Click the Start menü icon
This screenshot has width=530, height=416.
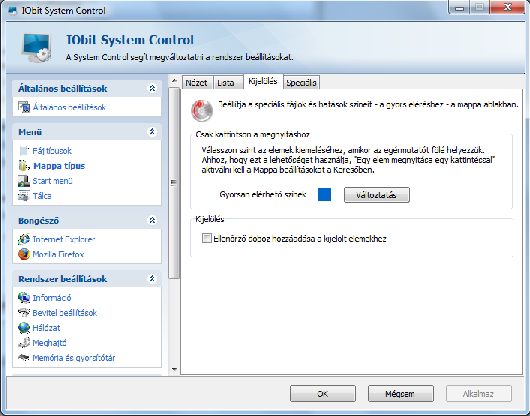point(24,181)
